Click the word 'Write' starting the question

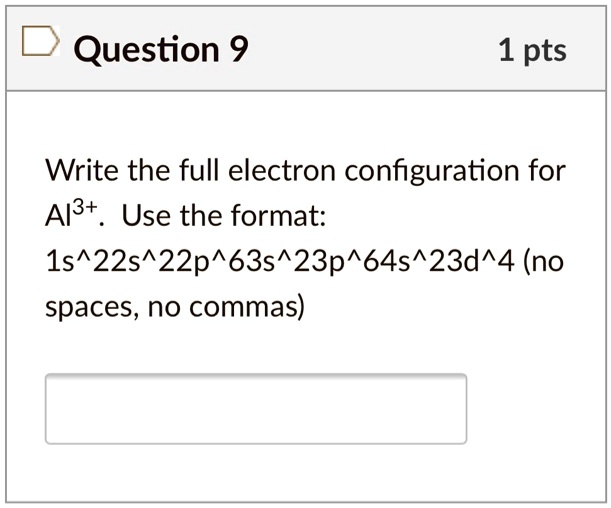81,170
